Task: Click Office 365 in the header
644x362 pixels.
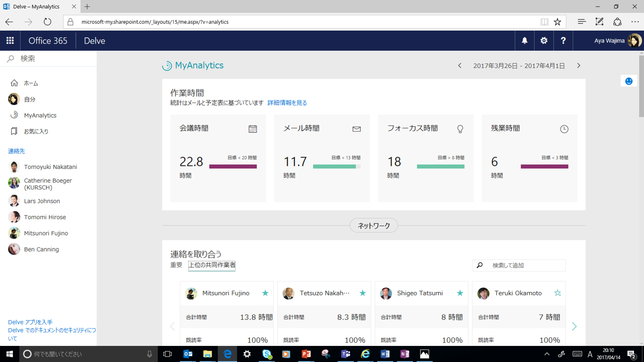Action: click(48, 41)
